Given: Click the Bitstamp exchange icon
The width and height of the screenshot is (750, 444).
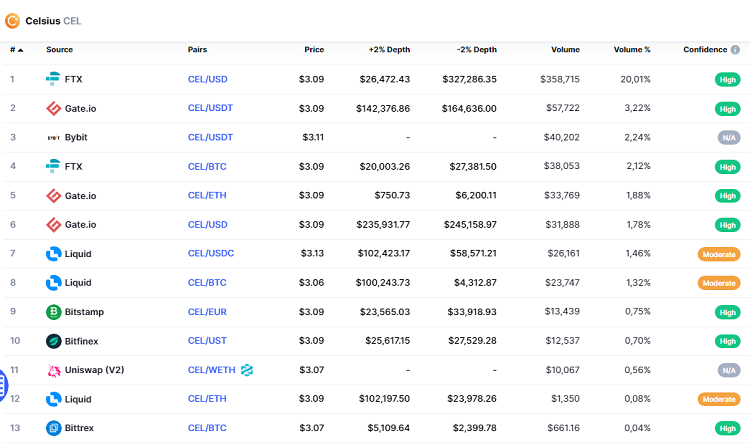Looking at the screenshot, I should (54, 312).
